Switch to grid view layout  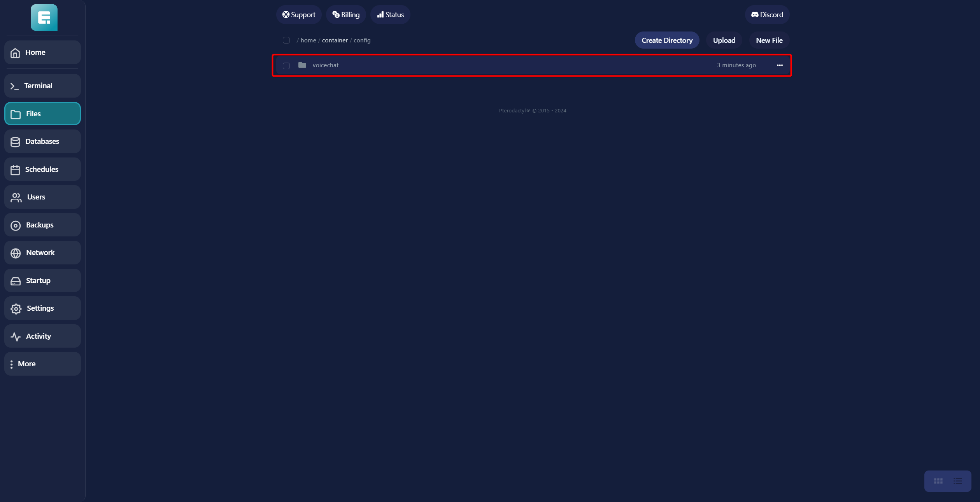coord(938,481)
